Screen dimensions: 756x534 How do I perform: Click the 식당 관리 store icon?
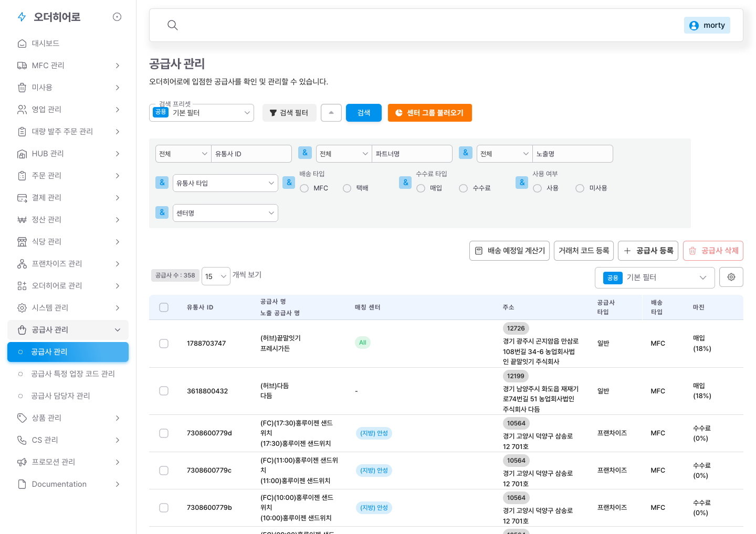pyautogui.click(x=22, y=242)
